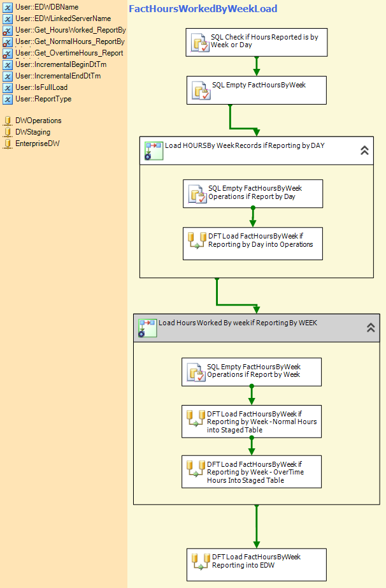Click expression variable icon for Get_NormalHours_ReportBy
This screenshot has height=588, width=386.
(x=8, y=42)
